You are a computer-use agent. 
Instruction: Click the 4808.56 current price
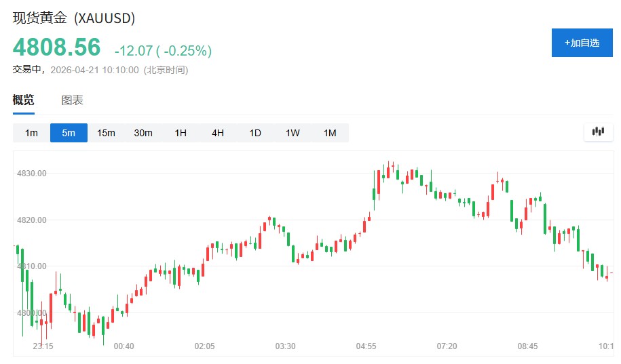56,47
